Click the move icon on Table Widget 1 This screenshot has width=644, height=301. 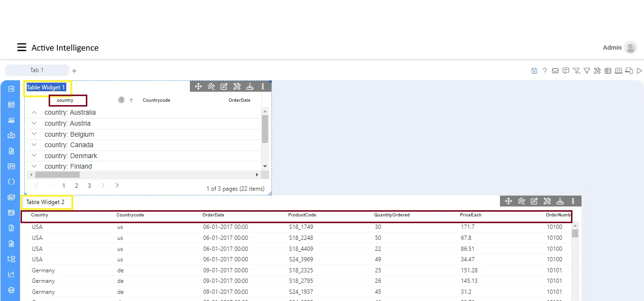coord(198,86)
